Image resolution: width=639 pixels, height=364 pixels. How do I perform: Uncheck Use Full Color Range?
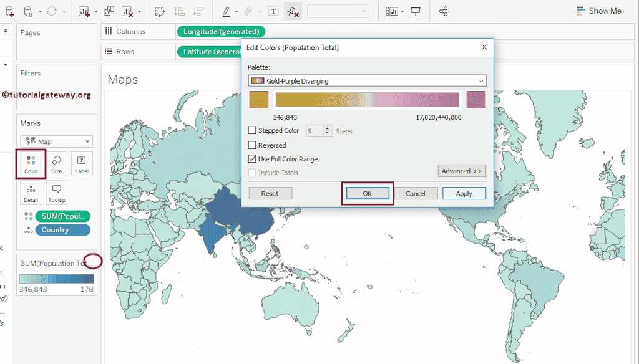pos(252,159)
